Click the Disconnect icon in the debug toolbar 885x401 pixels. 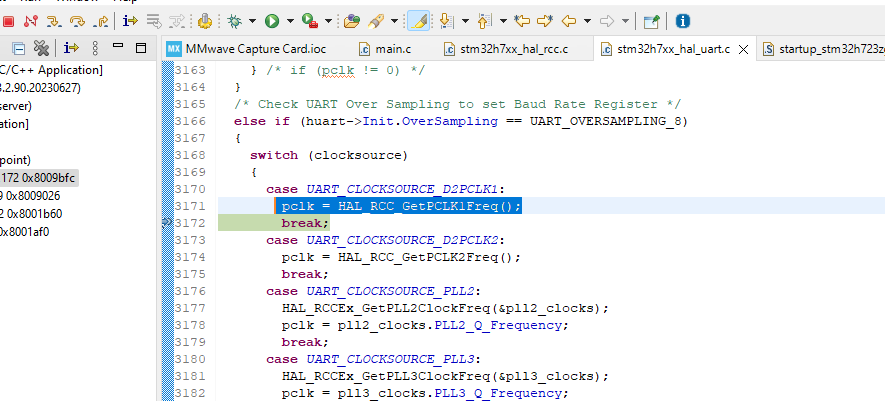tap(30, 21)
